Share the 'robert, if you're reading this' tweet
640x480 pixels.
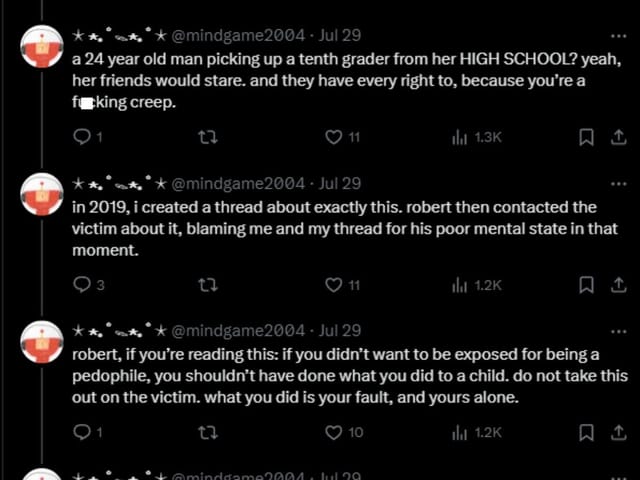click(x=618, y=432)
